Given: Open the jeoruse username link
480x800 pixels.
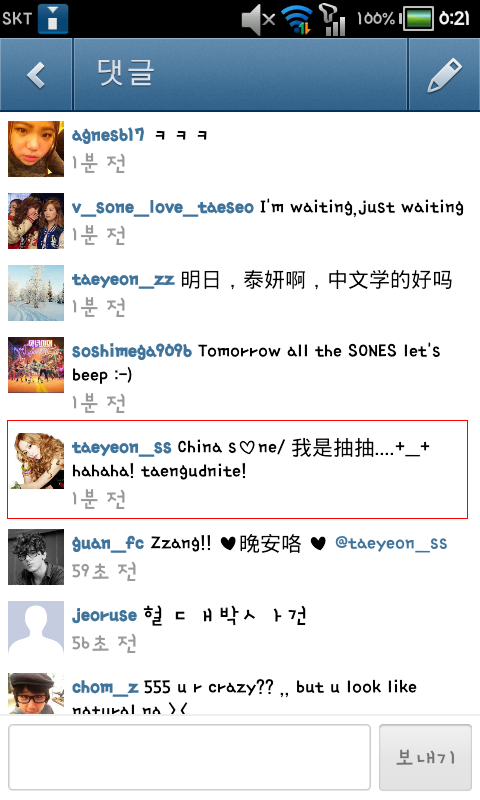Looking at the screenshot, I should coord(105,616).
